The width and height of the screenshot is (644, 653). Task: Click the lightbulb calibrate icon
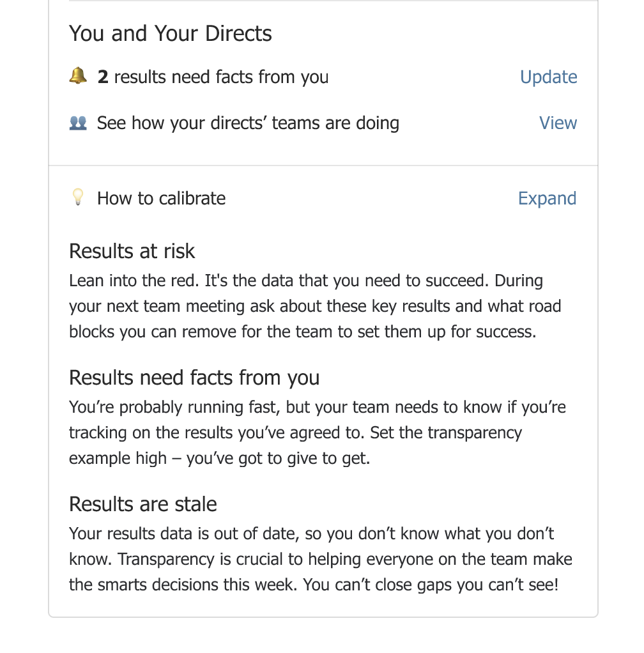(78, 197)
